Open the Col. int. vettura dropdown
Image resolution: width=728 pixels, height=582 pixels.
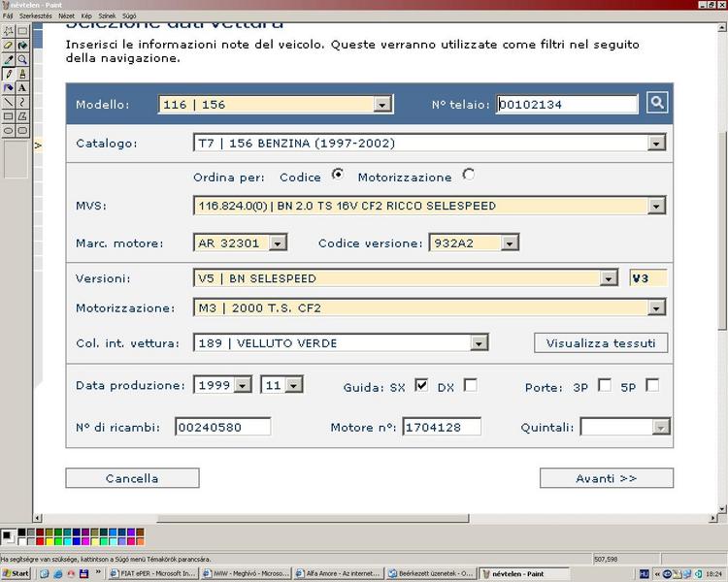click(x=479, y=342)
